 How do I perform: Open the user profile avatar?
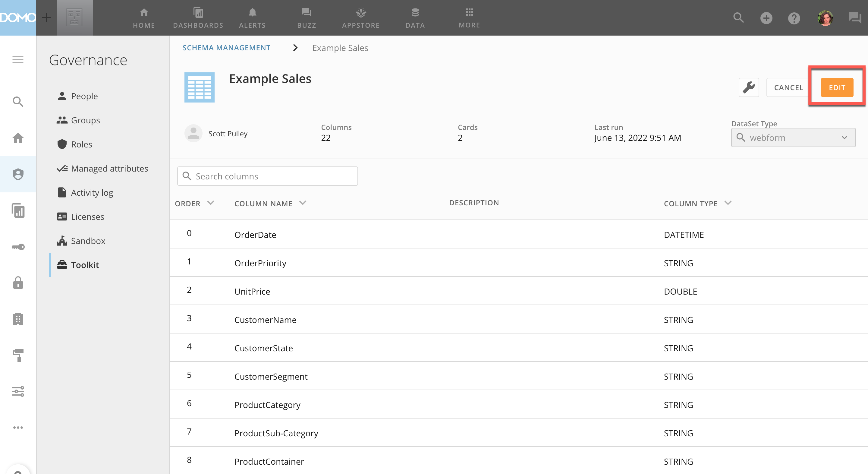[x=825, y=18]
